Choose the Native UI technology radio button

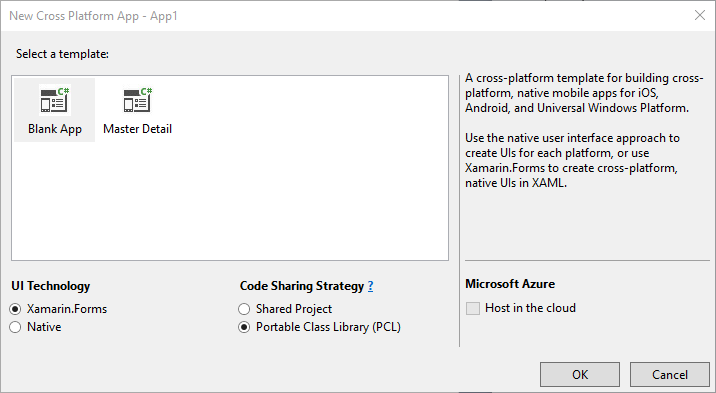tap(15, 327)
